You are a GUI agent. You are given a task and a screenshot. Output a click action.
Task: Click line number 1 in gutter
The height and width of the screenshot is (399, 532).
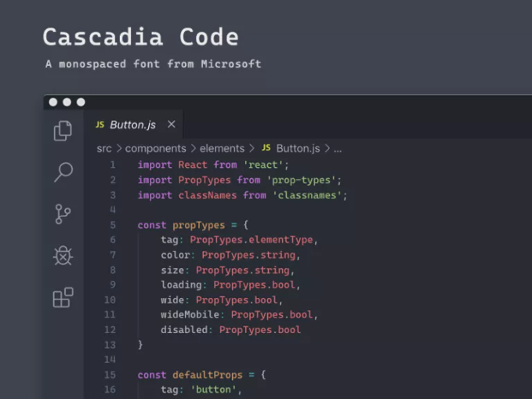pyautogui.click(x=113, y=165)
